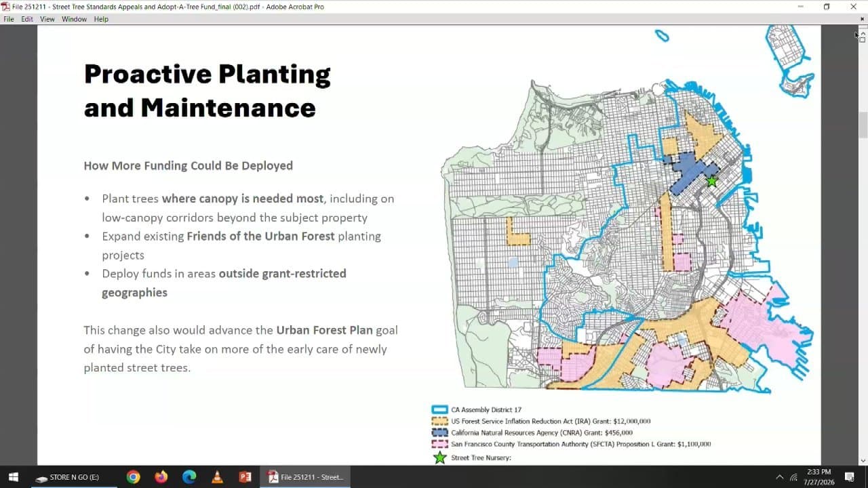This screenshot has height=488, width=868.
Task: Open the clock showing 2:33 PM
Action: coord(819,476)
